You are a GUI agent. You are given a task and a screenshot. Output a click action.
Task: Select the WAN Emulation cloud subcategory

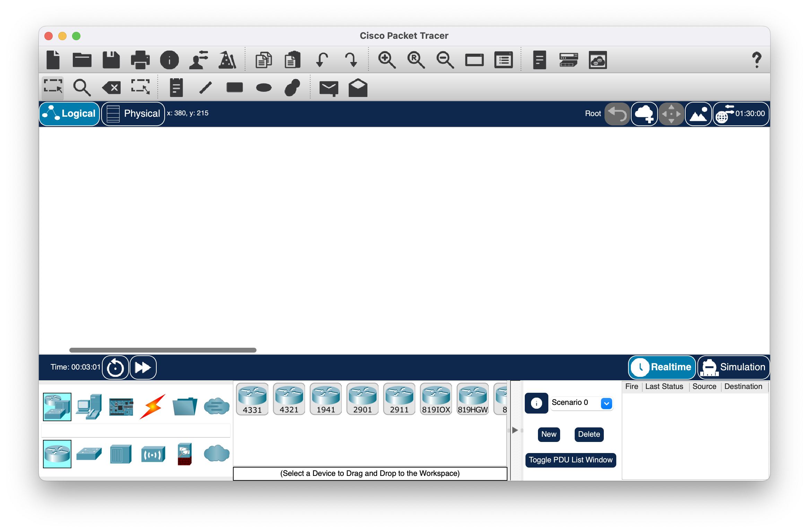click(217, 453)
